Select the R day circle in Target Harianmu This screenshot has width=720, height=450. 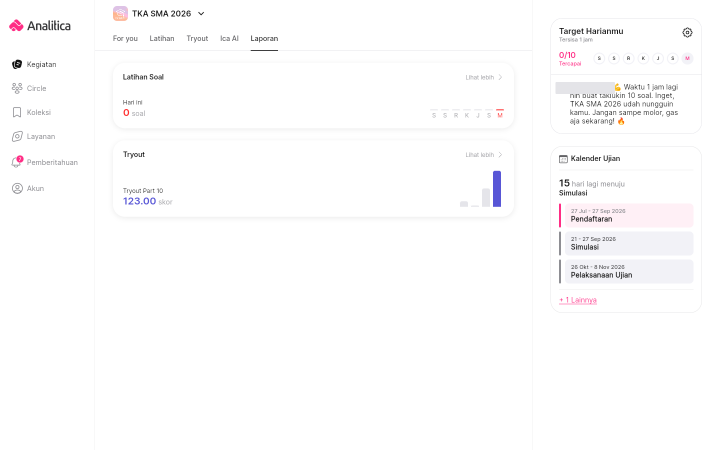(x=628, y=58)
